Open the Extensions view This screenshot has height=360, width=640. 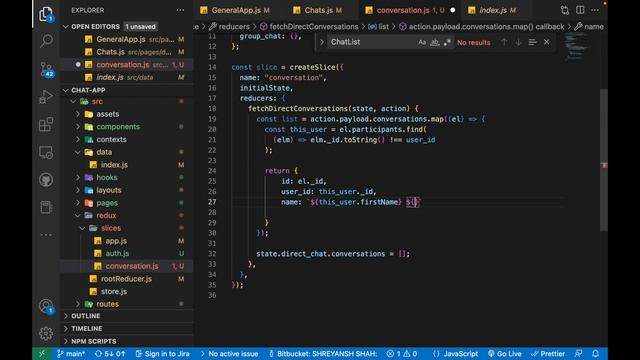point(46,124)
